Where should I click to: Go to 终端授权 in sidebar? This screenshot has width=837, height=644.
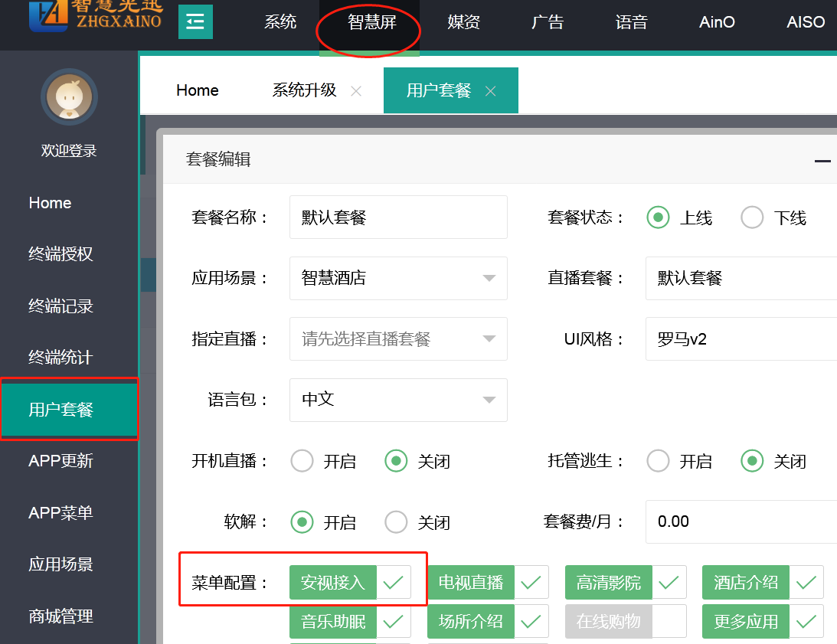[61, 254]
